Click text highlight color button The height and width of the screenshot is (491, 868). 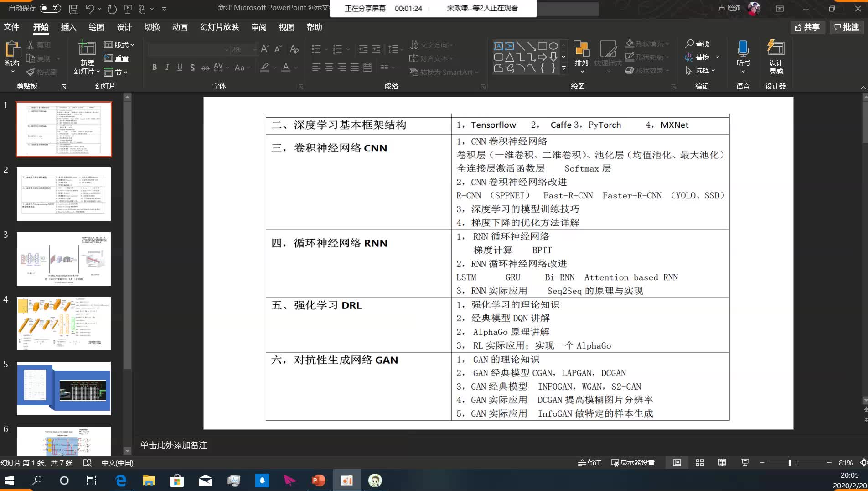coord(264,68)
